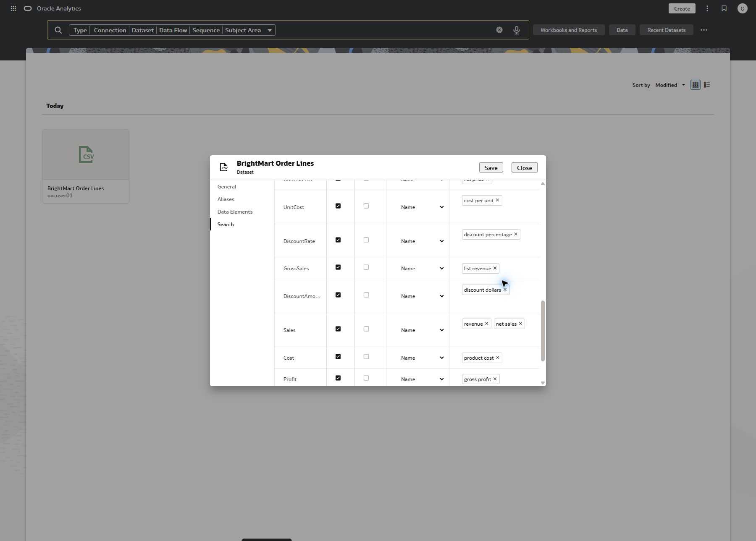Click the Create button
The height and width of the screenshot is (541, 756).
tap(682, 8)
